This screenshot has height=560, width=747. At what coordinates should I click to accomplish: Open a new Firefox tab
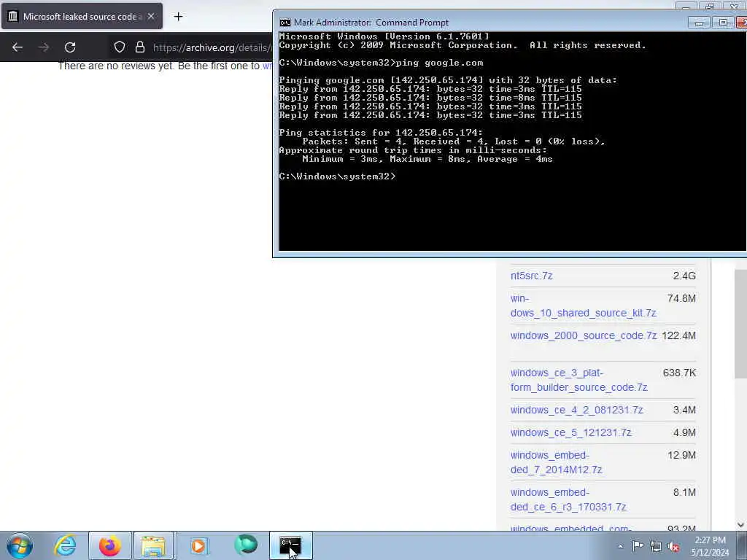click(x=178, y=17)
